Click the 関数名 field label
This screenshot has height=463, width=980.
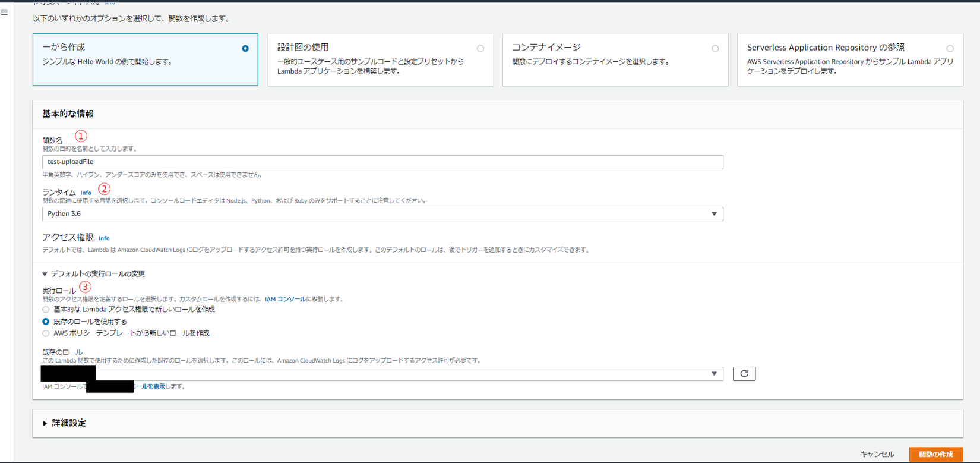(52, 140)
